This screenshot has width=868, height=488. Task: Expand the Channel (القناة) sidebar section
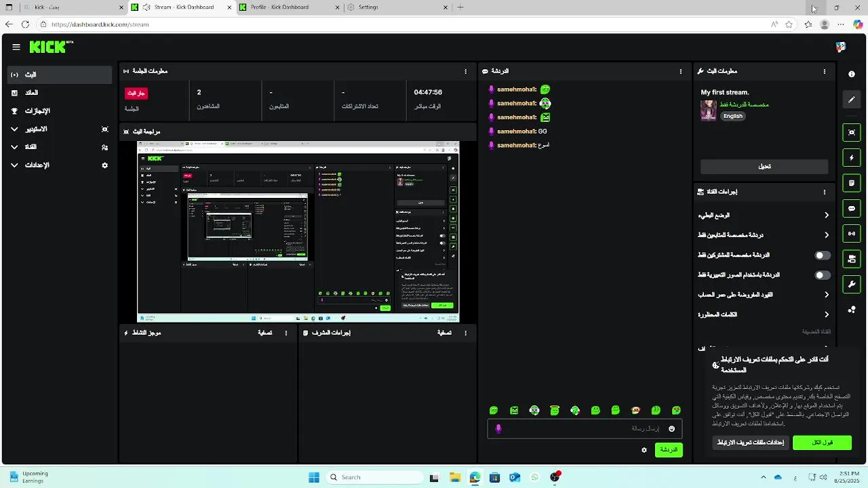(60, 146)
